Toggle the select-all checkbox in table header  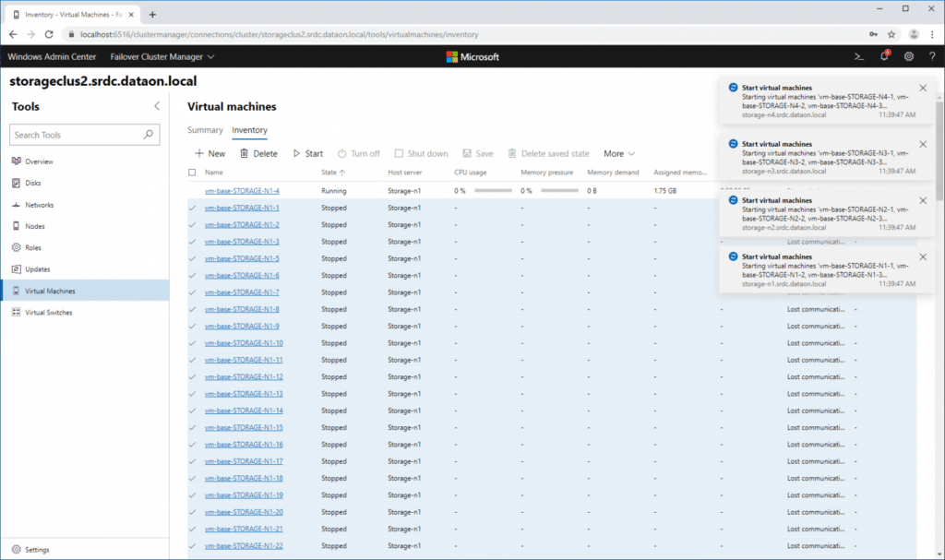click(x=192, y=173)
